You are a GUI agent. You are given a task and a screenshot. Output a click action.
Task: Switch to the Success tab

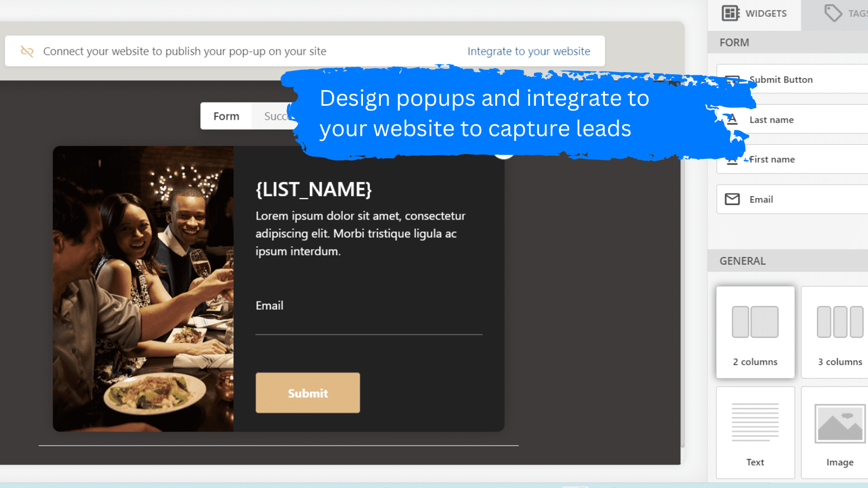click(275, 116)
